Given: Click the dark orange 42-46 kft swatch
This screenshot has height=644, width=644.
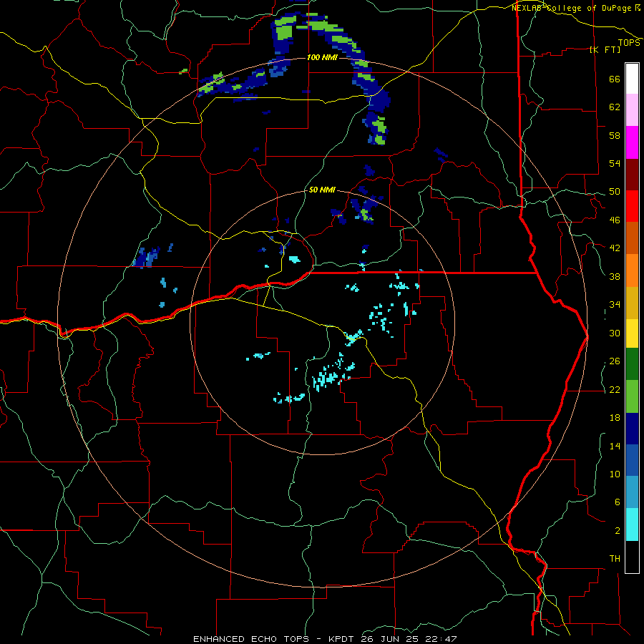Looking at the screenshot, I should click(632, 238).
